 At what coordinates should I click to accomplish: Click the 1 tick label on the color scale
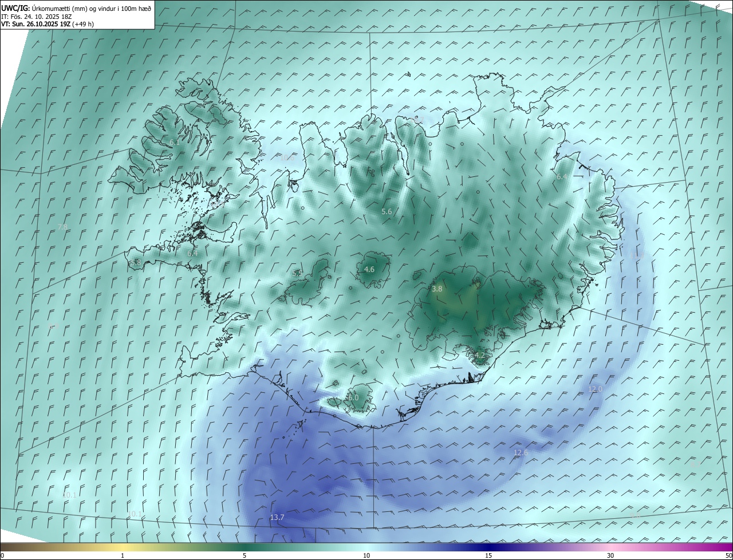123,555
